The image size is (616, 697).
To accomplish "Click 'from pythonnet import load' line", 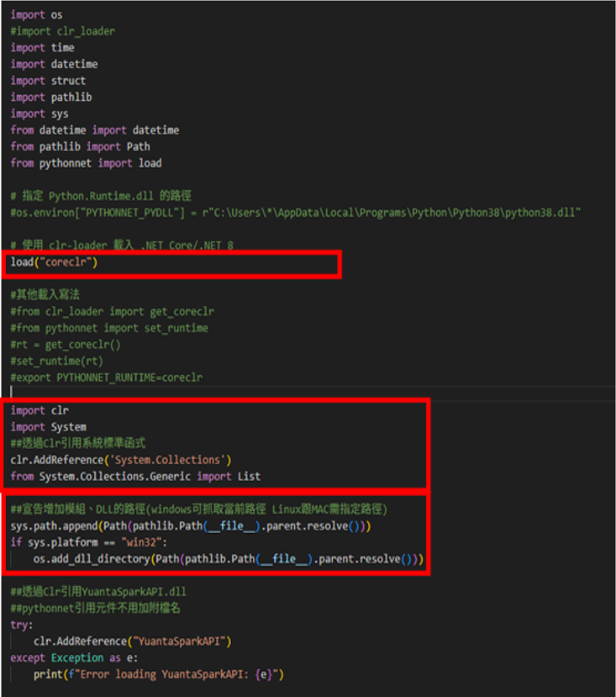I will pyautogui.click(x=87, y=163).
